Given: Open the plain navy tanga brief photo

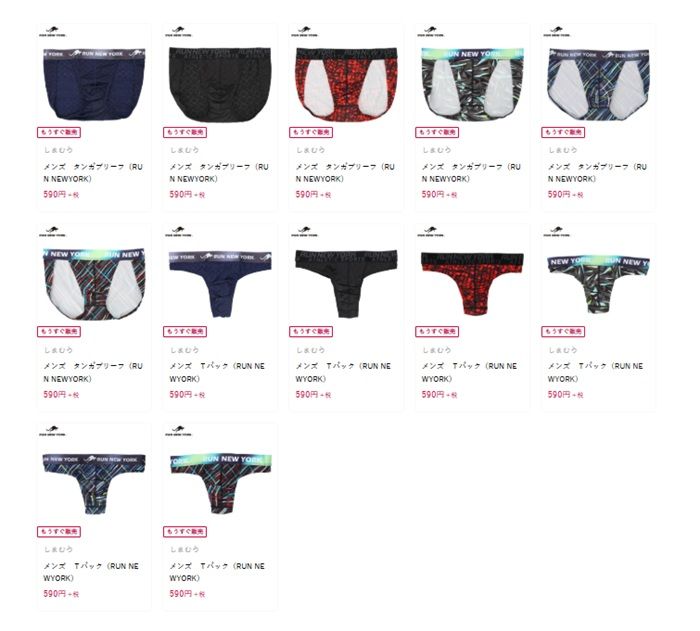Looking at the screenshot, I should 94,84.
